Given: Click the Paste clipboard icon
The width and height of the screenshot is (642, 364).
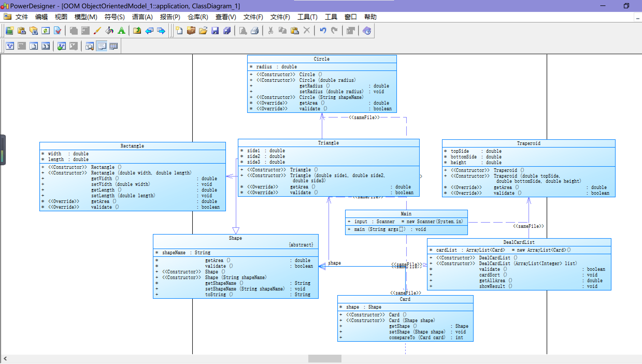Looking at the screenshot, I should tap(295, 31).
